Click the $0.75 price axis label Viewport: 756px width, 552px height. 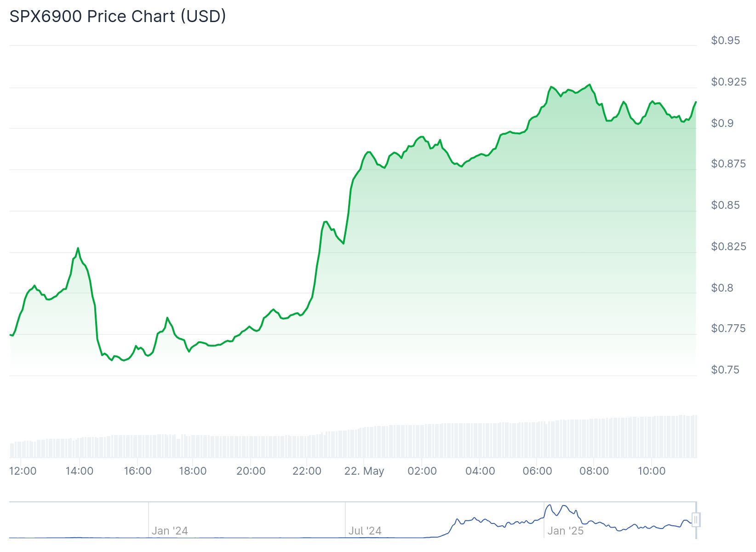click(725, 370)
